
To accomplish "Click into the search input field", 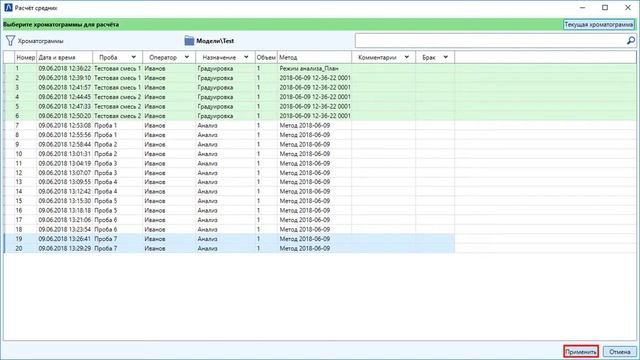I will [491, 40].
